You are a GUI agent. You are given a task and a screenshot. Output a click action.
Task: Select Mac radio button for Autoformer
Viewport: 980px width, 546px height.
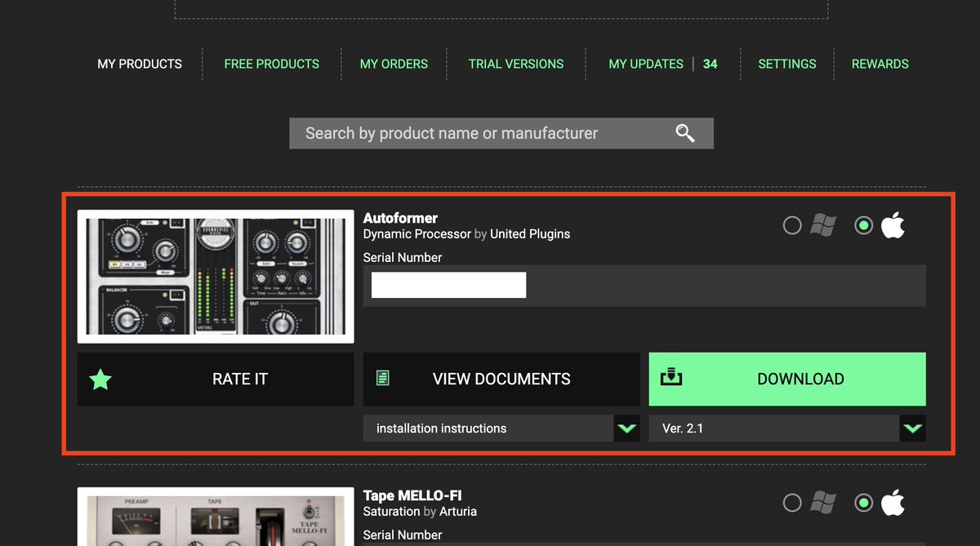point(863,225)
